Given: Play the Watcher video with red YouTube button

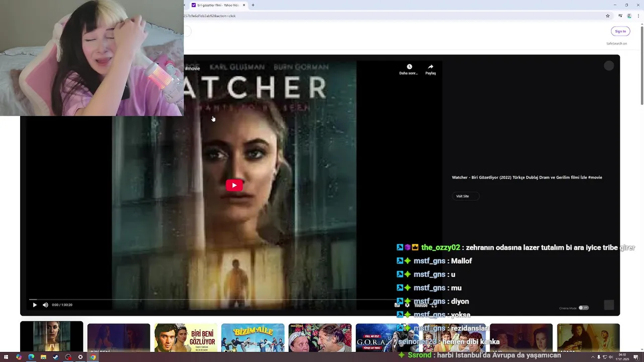Looking at the screenshot, I should 234,185.
